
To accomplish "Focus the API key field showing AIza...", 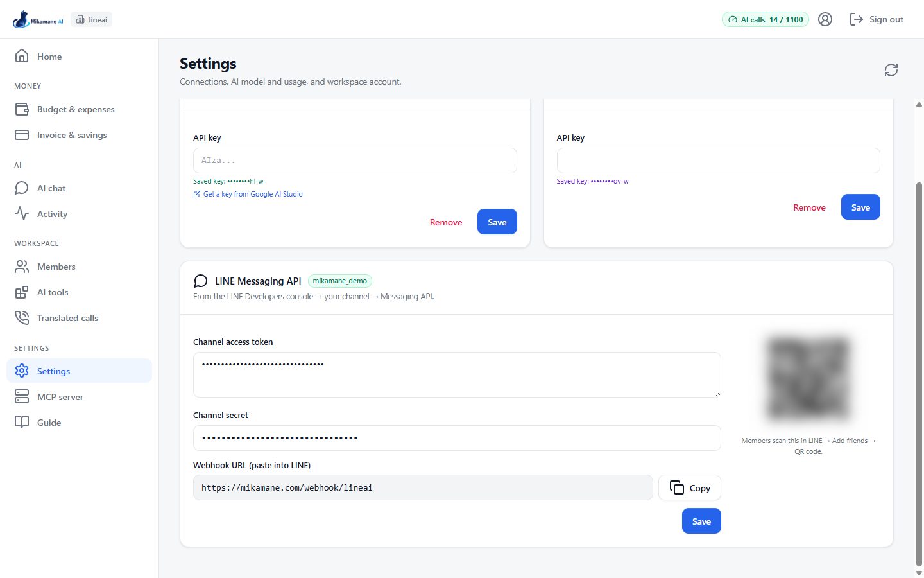I will point(355,161).
